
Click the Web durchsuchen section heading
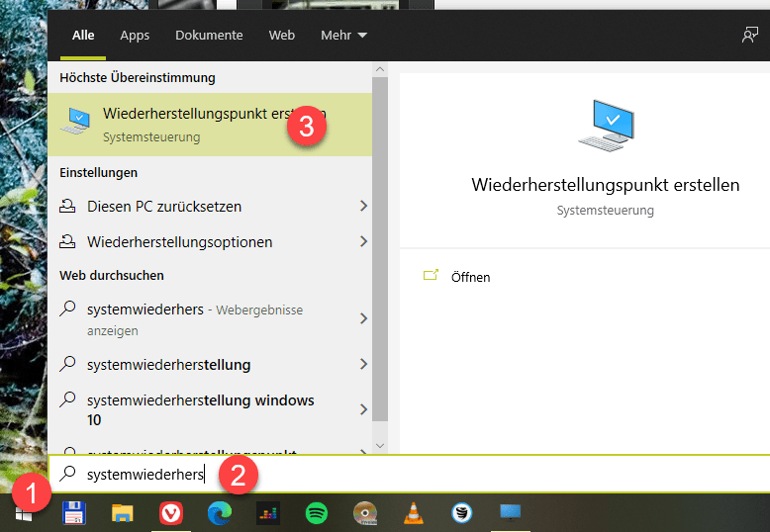point(112,275)
